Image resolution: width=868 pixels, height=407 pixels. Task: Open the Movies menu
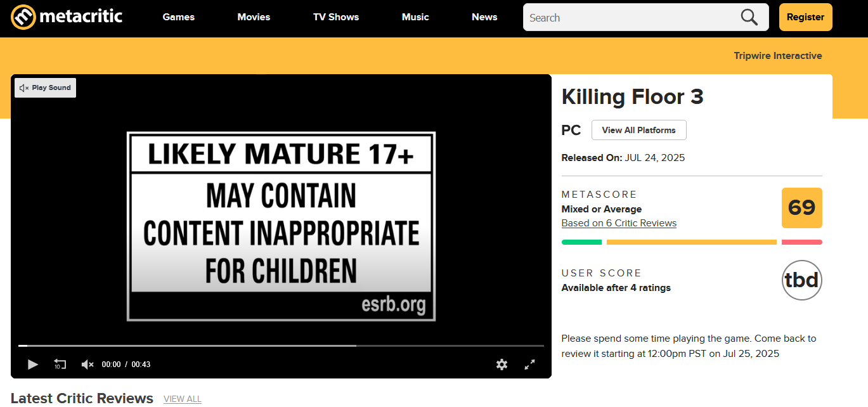coord(254,17)
